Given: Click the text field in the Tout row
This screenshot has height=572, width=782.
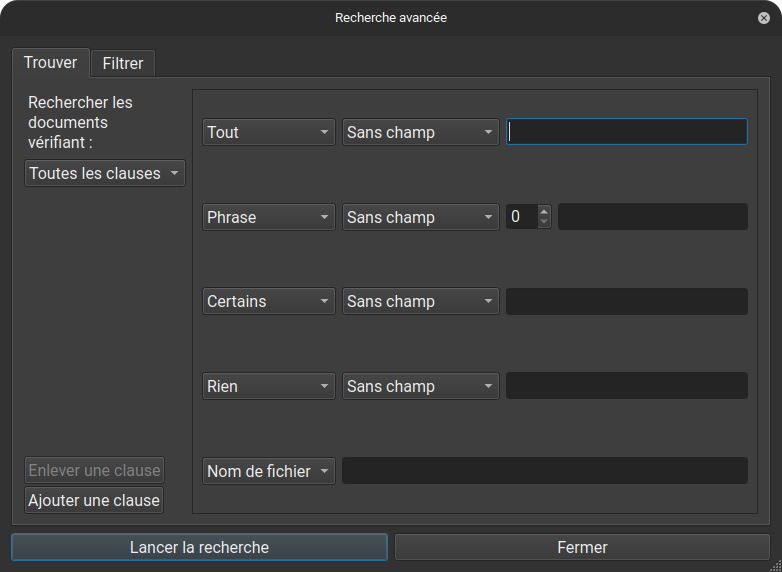Looking at the screenshot, I should point(627,132).
